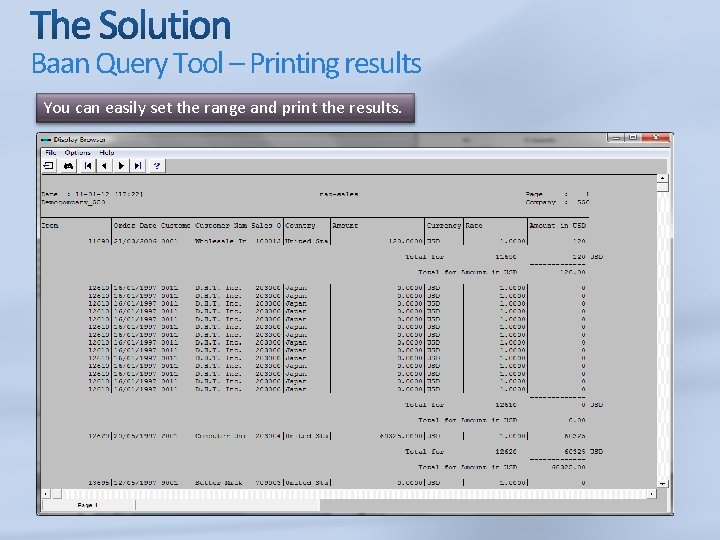The width and height of the screenshot is (720, 540).
Task: Select the Page 1 tab
Action: [x=88, y=505]
